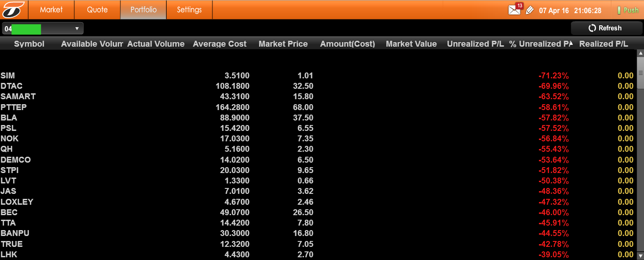644x260 pixels.
Task: Select the TRUE symbol row
Action: coord(318,244)
